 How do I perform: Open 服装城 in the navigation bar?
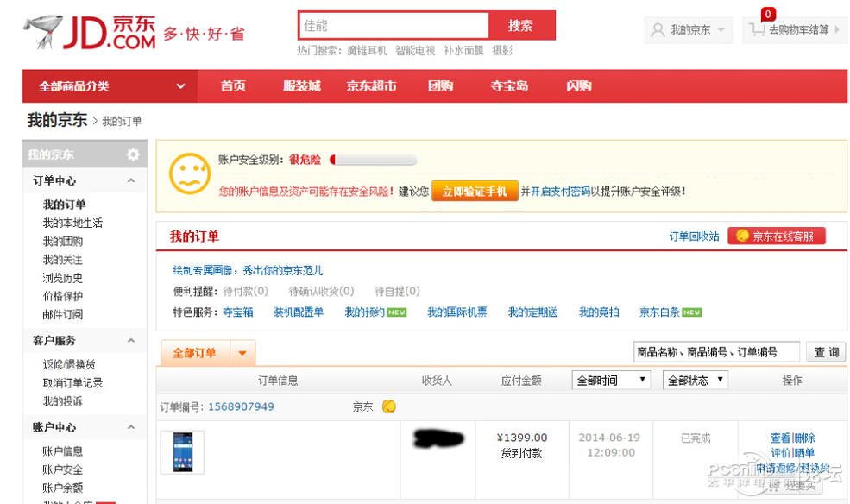pyautogui.click(x=302, y=86)
